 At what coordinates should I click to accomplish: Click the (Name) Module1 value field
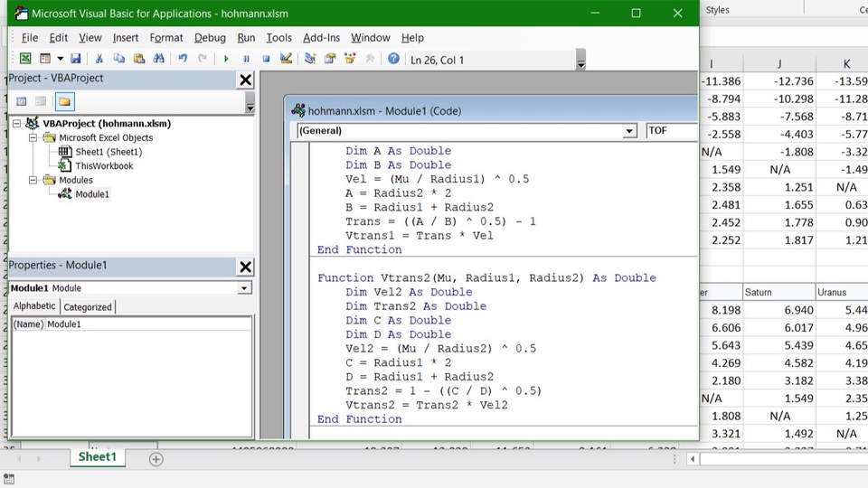click(x=147, y=324)
